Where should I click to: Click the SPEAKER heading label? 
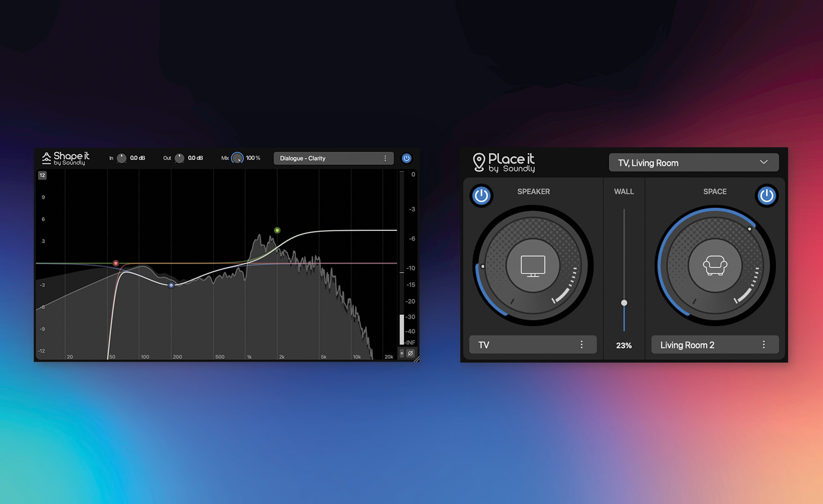(x=534, y=191)
